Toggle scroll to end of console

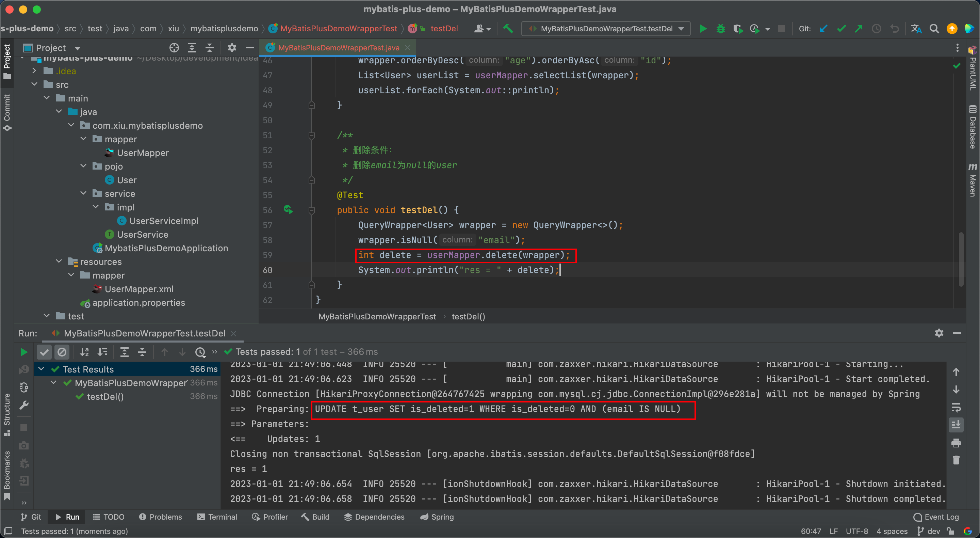click(956, 425)
